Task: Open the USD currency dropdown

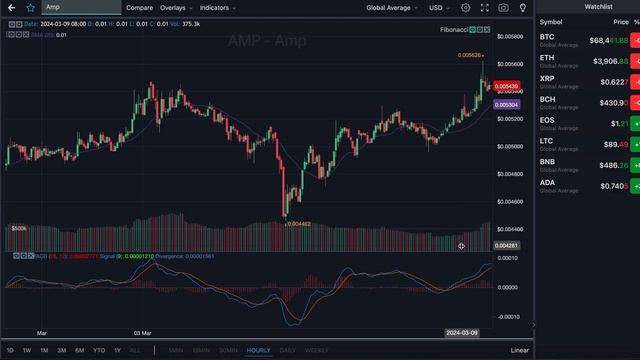Action: pos(439,8)
